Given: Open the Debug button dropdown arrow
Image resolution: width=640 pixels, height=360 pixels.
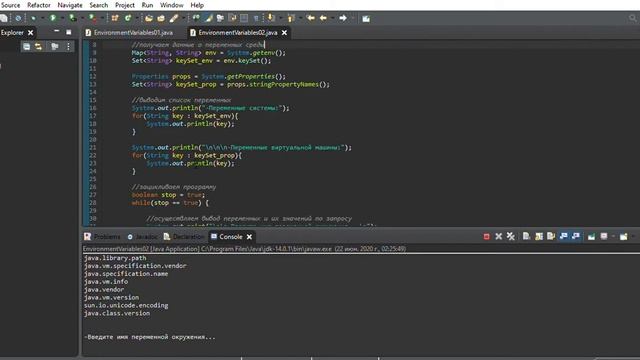Looking at the screenshot, I should pyautogui.click(x=42, y=18).
